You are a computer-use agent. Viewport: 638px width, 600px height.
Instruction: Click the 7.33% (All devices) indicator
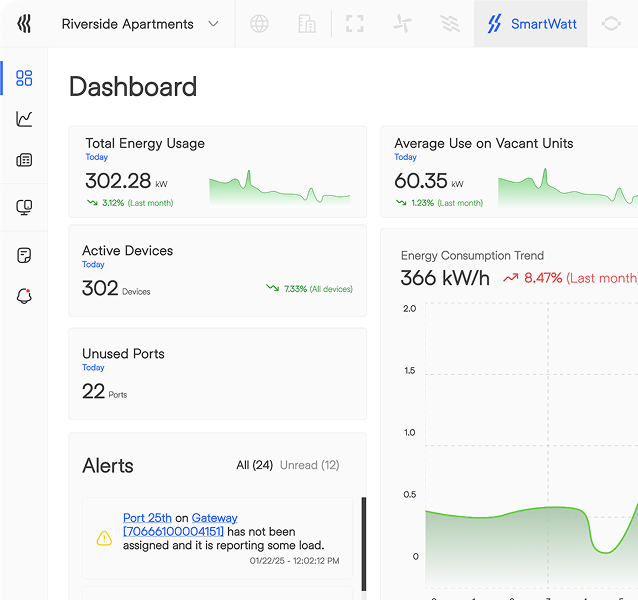coord(309,288)
